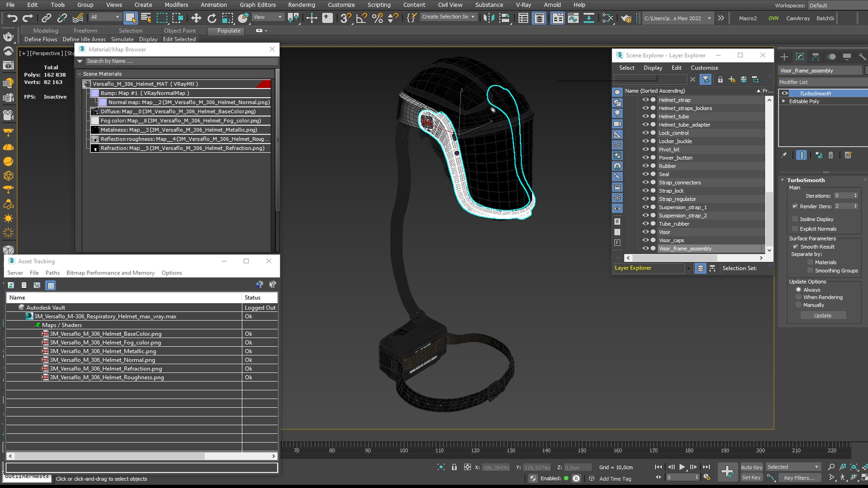Switch Asset Tracking to table view
The width and height of the screenshot is (868, 488).
tap(51, 285)
